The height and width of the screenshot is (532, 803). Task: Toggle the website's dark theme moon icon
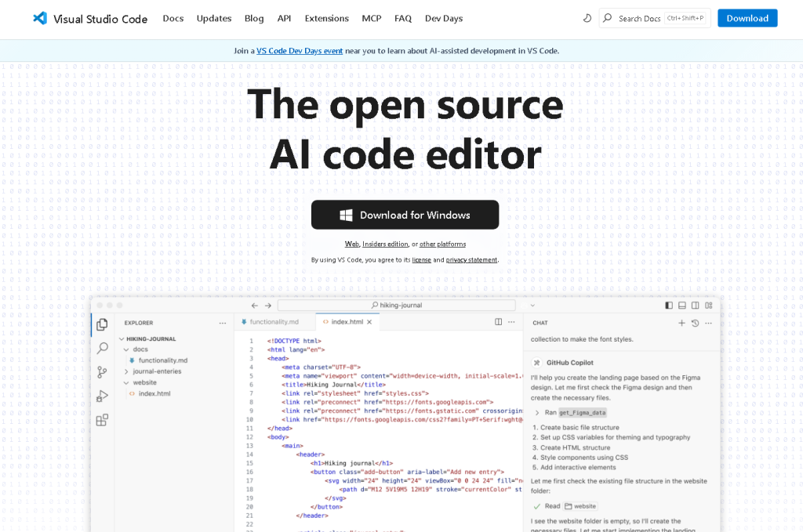pos(587,18)
